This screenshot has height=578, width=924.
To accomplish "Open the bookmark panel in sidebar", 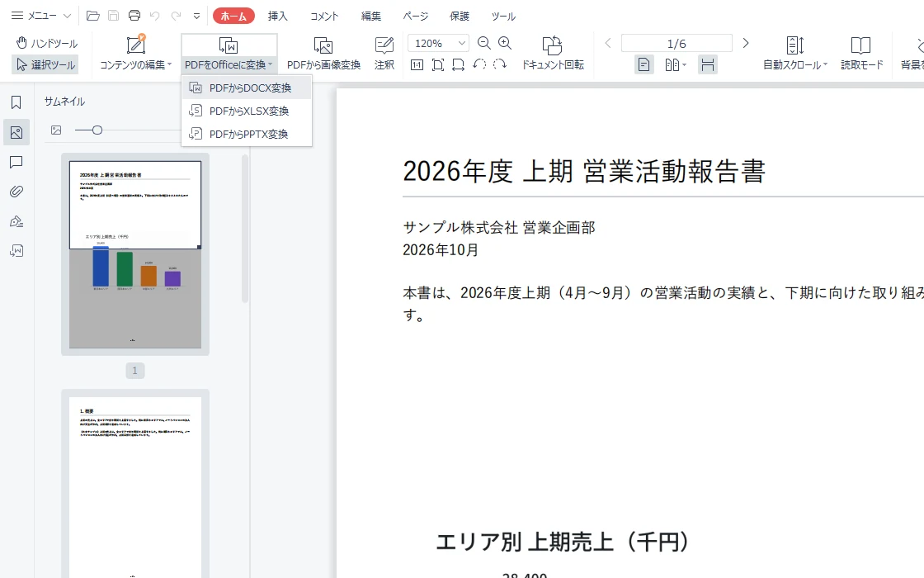I will coord(16,102).
